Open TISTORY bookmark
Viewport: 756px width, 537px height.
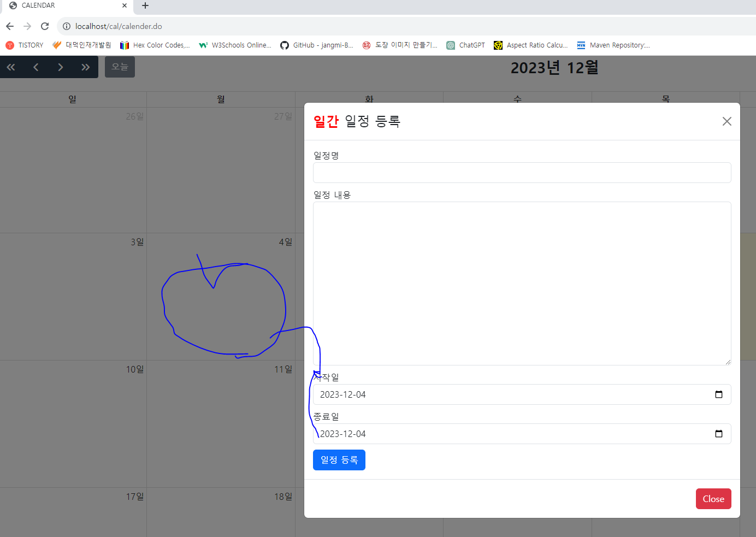tap(25, 45)
